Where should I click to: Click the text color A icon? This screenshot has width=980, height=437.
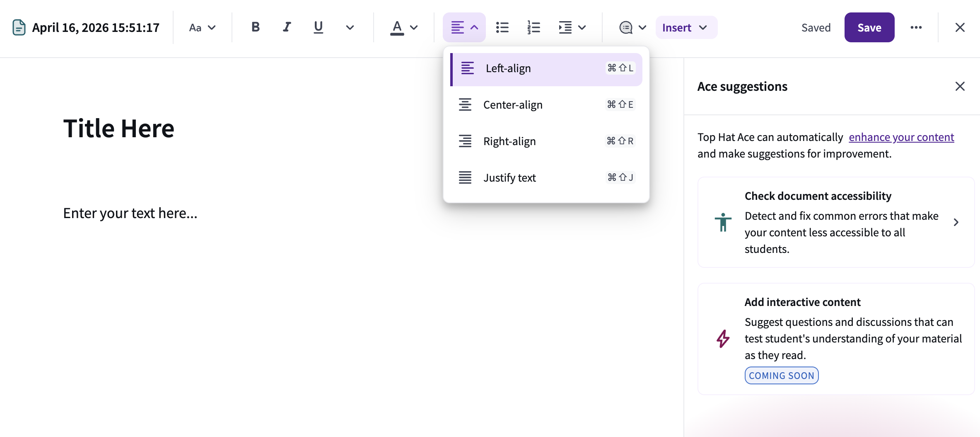[x=397, y=28]
